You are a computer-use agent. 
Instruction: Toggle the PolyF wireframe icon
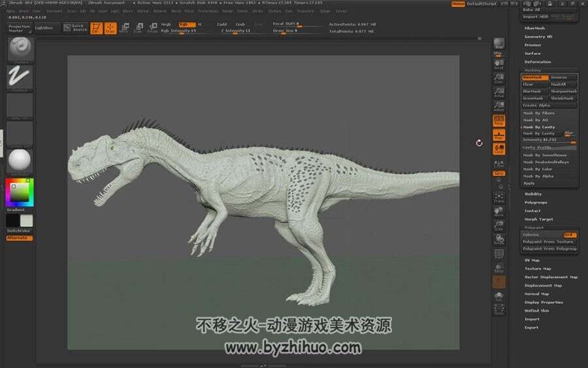pos(498,255)
